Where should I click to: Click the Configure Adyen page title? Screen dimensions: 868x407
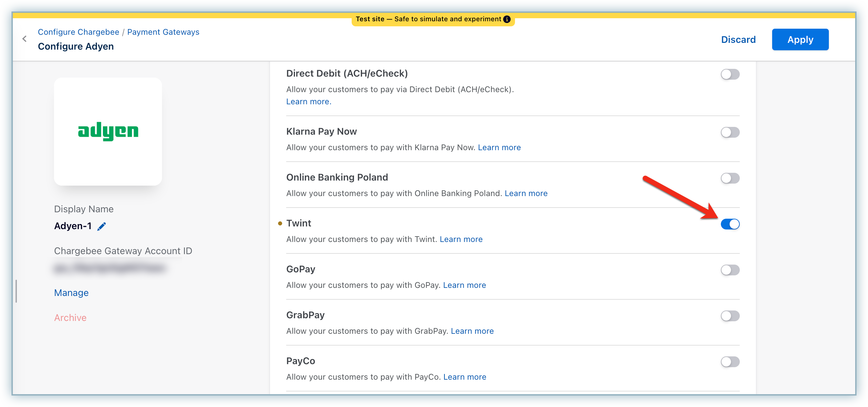click(76, 46)
